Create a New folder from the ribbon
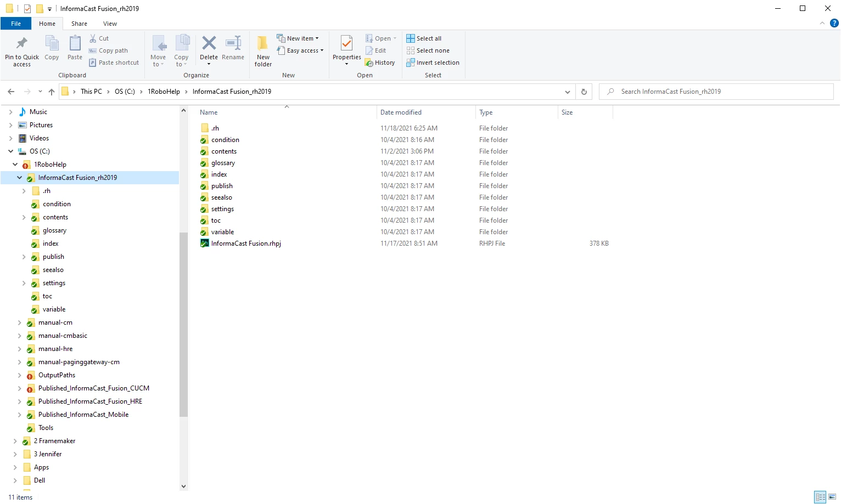 [x=263, y=51]
